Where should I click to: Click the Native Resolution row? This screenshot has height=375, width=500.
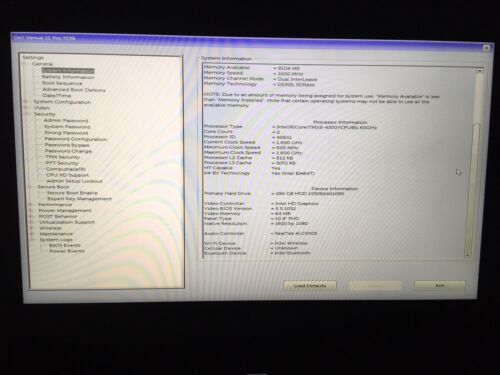256,223
